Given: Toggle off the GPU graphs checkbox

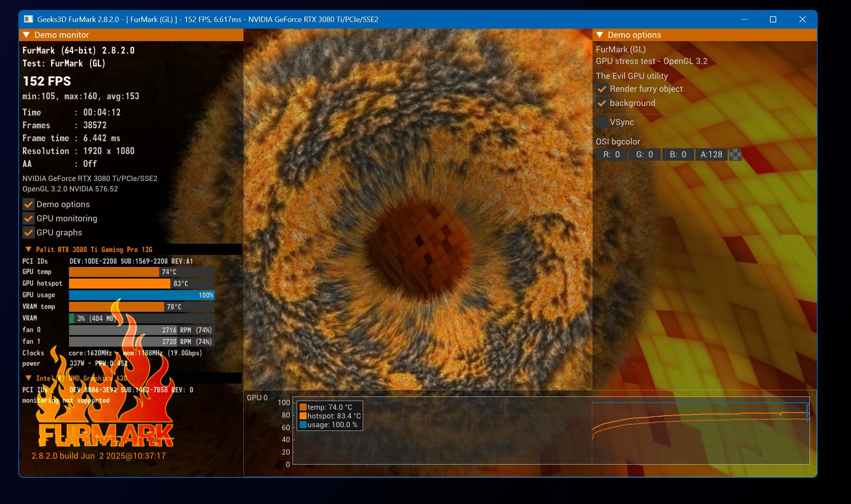Looking at the screenshot, I should coord(29,232).
